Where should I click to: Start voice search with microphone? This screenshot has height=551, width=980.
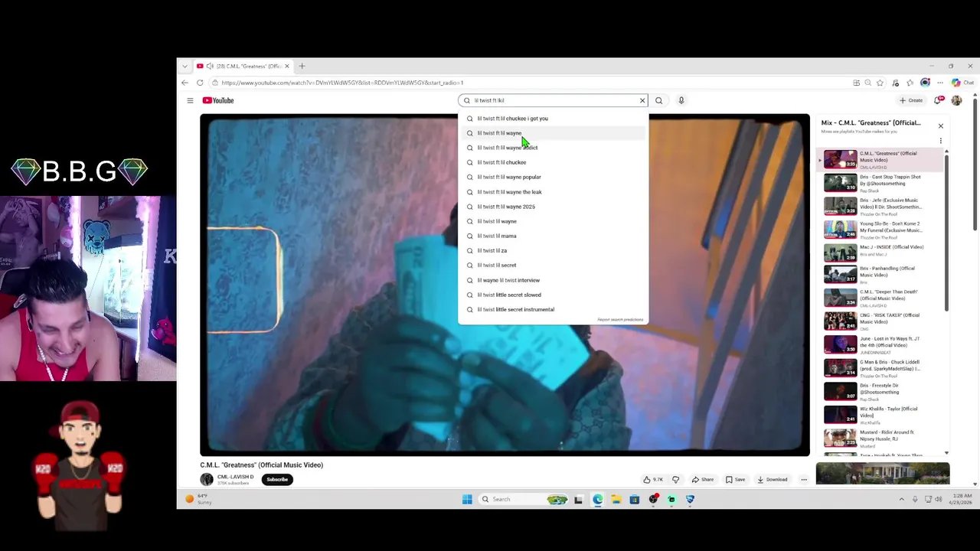click(681, 100)
